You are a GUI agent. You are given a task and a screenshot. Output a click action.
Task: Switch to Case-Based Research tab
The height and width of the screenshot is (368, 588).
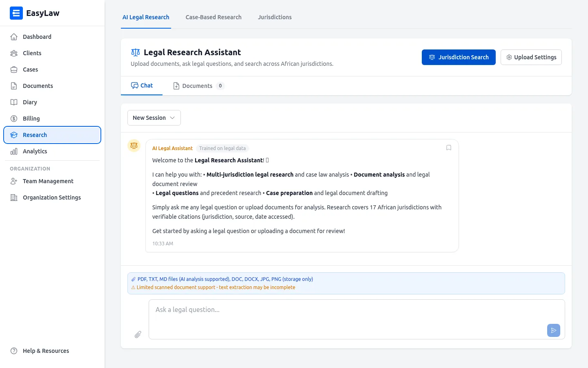pyautogui.click(x=213, y=17)
